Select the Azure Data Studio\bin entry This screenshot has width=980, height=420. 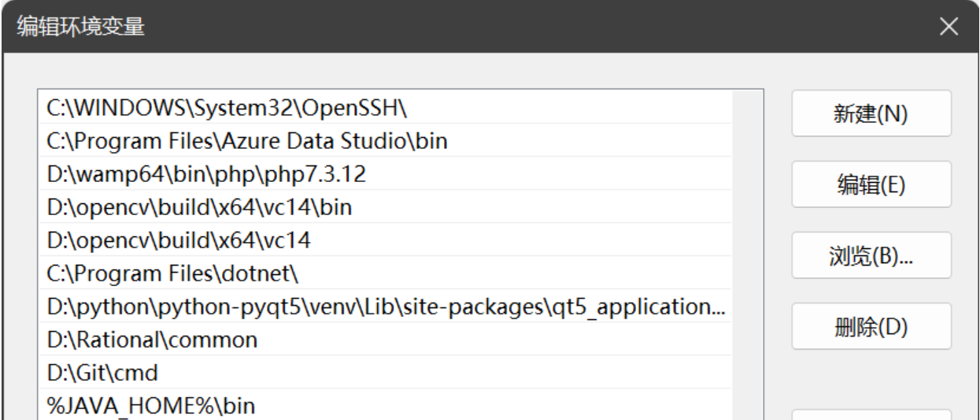coord(247,140)
